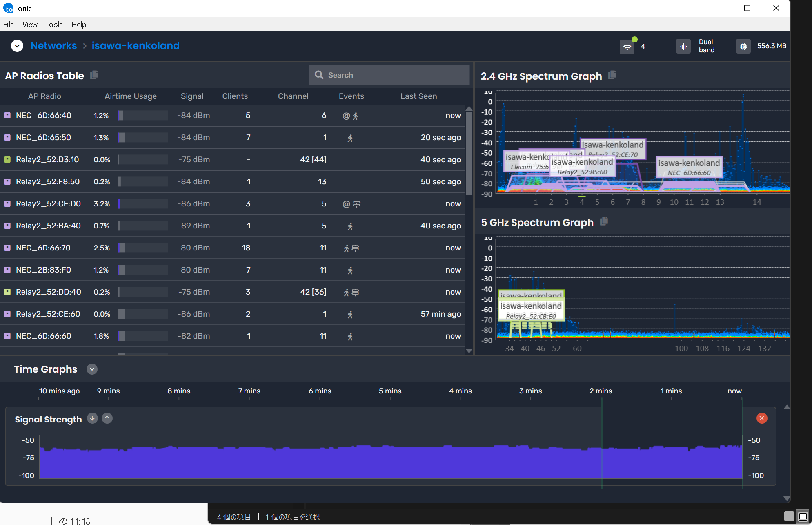Screen dimensions: 812x525
Task: Copy the AP Radios Table icon
Action: (94, 75)
